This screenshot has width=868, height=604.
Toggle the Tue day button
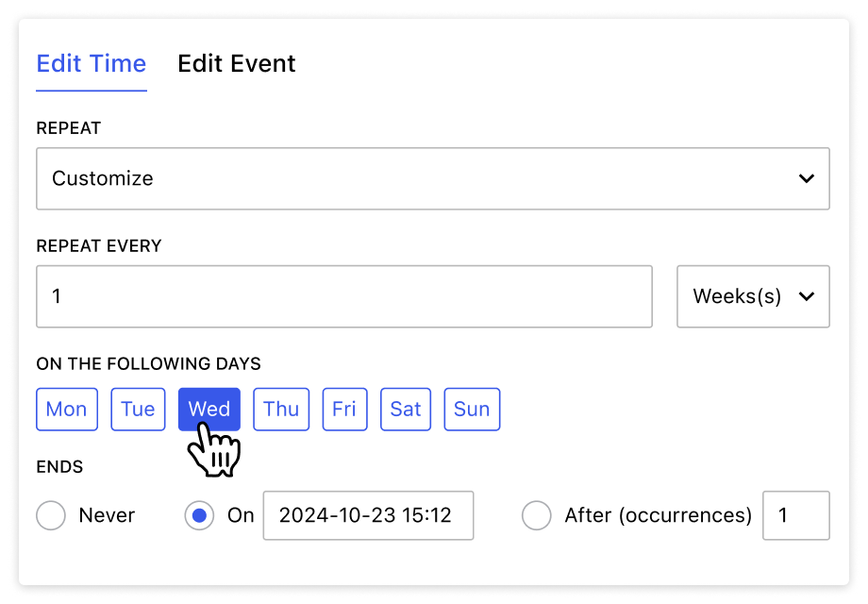138,409
